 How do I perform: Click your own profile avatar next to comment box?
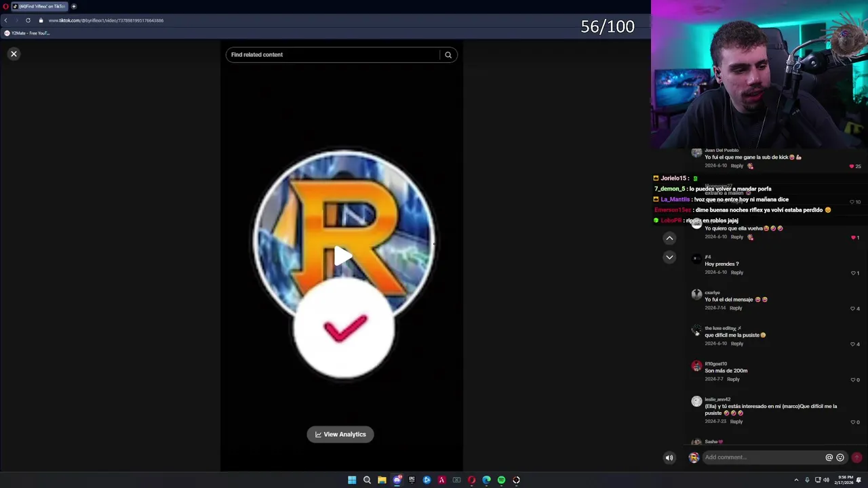coord(694,457)
